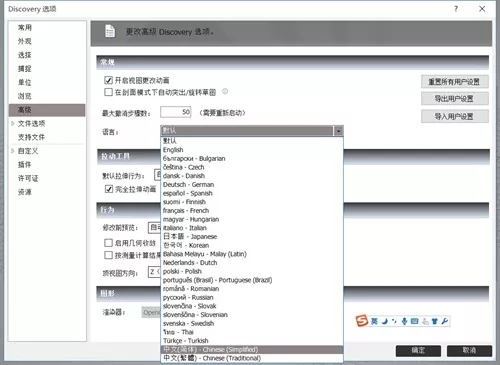Screen dimensions: 500x365
Task: Select polski - Polish from list
Action: 252,271
